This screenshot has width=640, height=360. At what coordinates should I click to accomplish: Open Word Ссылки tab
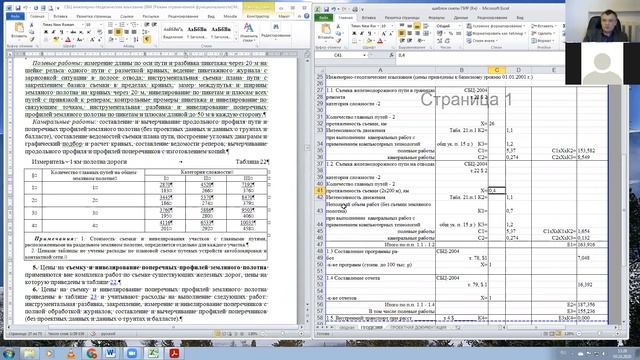(127, 16)
